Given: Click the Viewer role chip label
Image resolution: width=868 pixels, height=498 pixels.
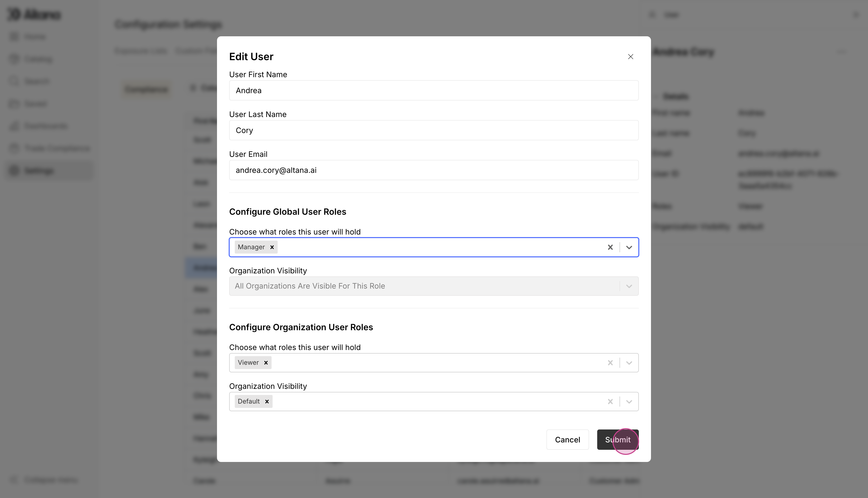Looking at the screenshot, I should (248, 362).
